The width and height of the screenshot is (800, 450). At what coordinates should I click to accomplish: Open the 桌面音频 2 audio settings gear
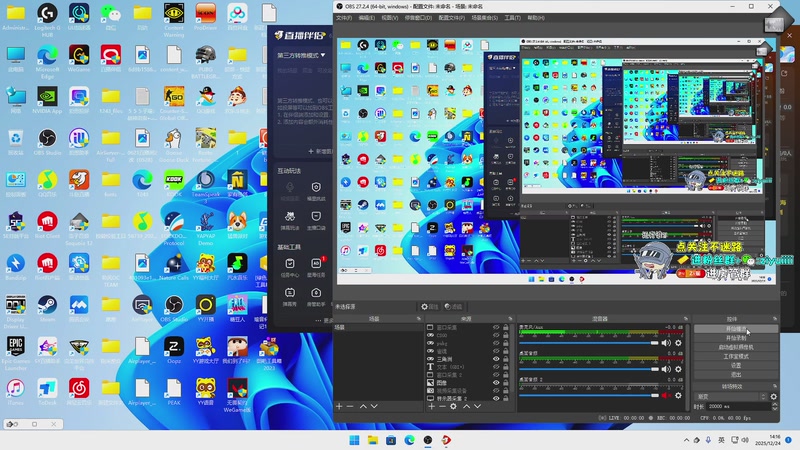coord(678,395)
